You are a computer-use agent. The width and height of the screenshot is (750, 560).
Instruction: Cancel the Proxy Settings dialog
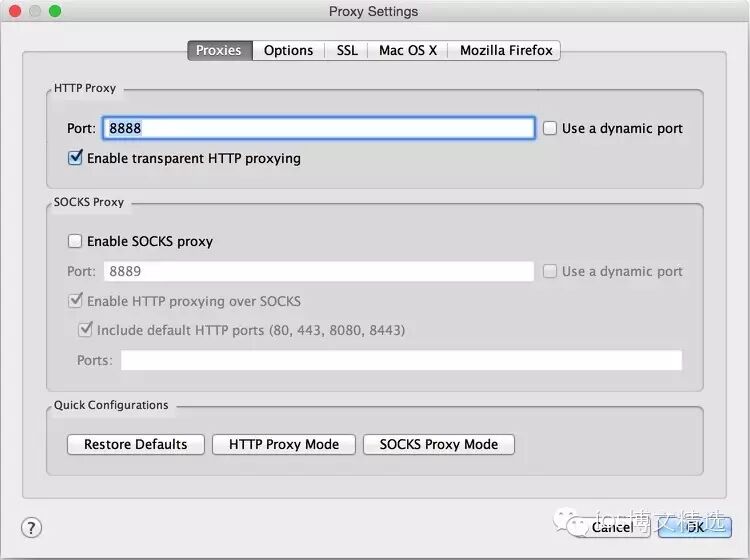click(x=612, y=527)
